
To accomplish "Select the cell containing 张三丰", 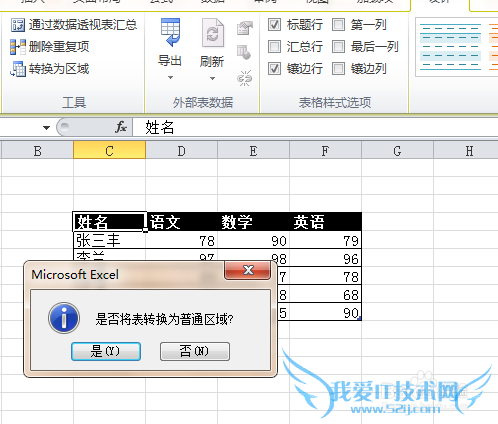I will pos(109,240).
